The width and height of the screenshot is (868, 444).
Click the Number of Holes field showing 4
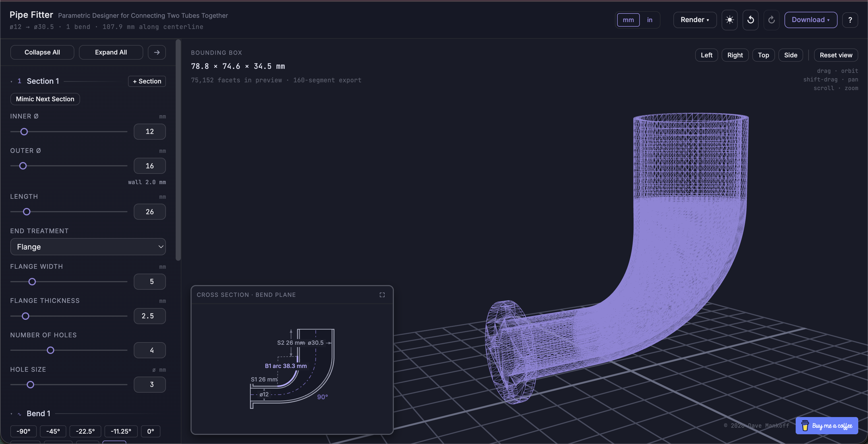point(150,350)
